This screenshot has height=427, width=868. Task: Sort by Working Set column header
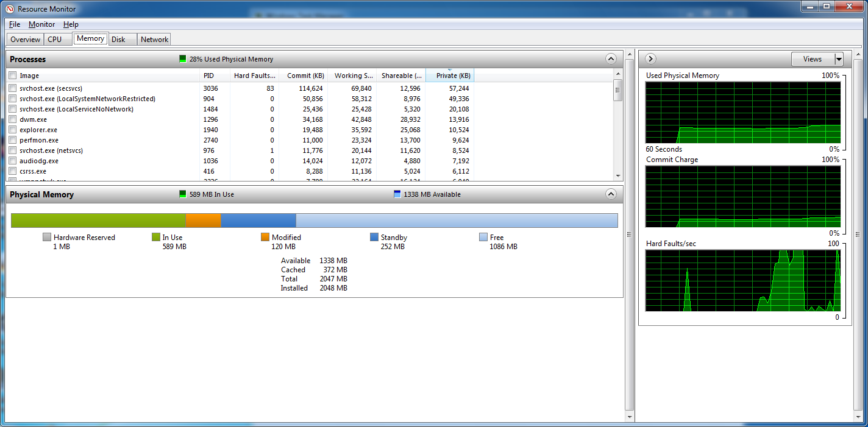click(x=352, y=76)
